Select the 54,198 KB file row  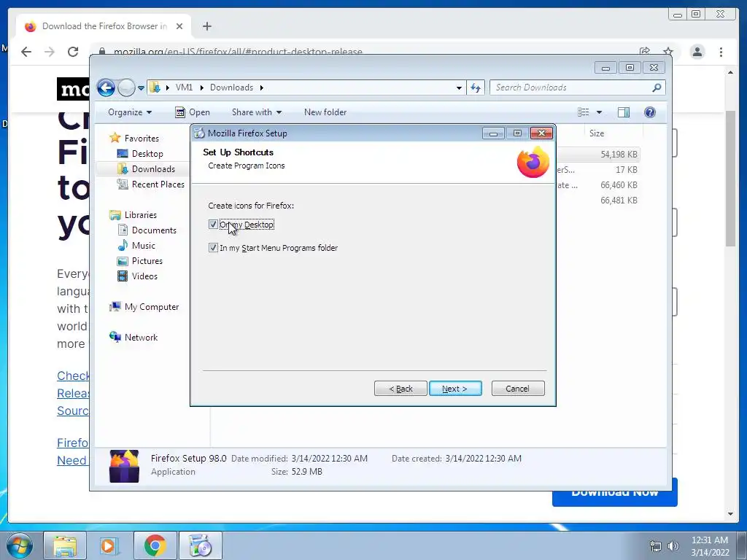coord(597,155)
